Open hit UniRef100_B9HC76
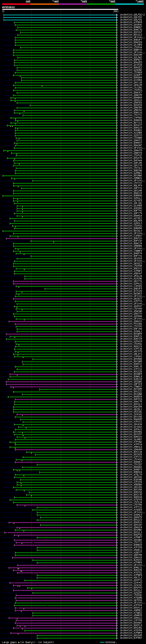Viewport: 146px width, 644px height. click(x=131, y=30)
